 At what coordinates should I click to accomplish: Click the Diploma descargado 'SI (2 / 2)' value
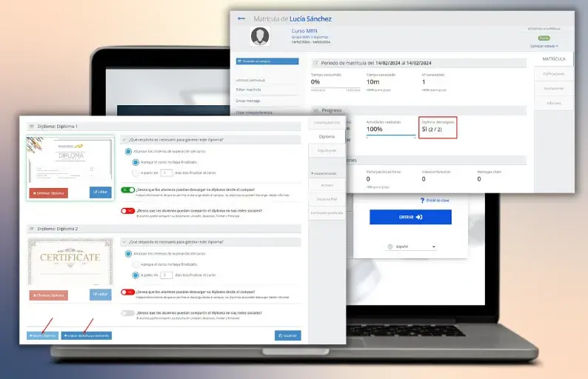432,130
